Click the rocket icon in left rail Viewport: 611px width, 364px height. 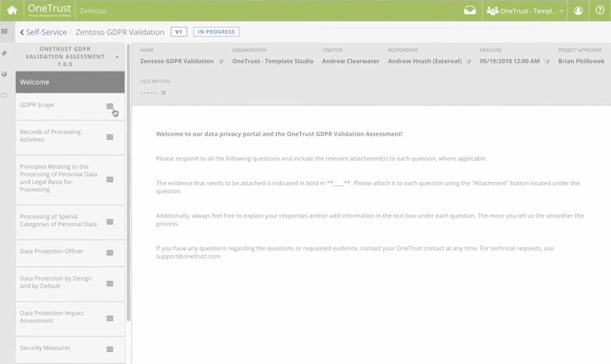4,53
